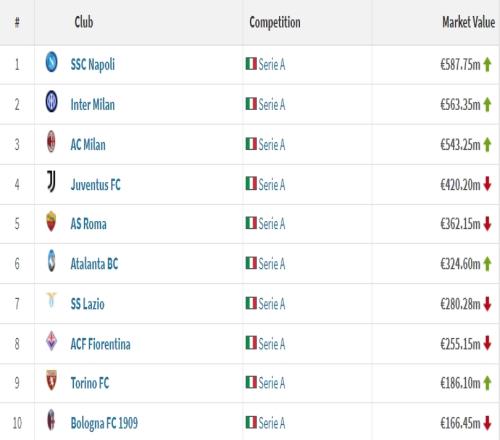Sort table by Competition column header
Screen dimensions: 500x440
click(x=275, y=23)
